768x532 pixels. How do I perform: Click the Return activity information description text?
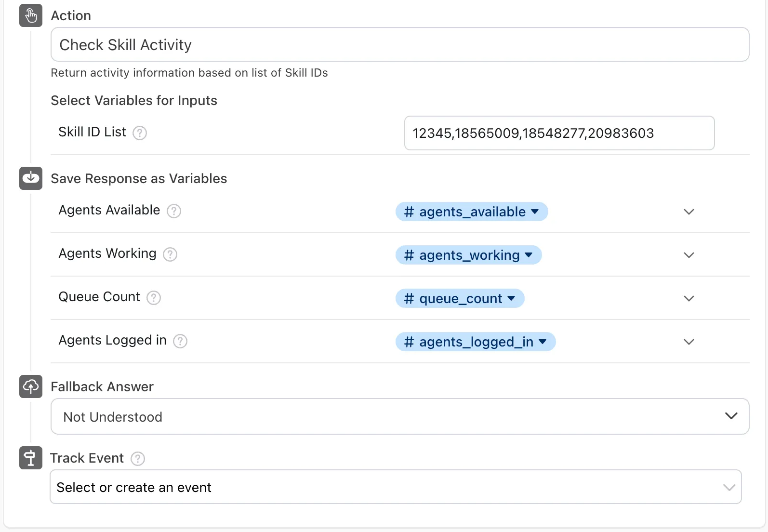[x=189, y=73]
